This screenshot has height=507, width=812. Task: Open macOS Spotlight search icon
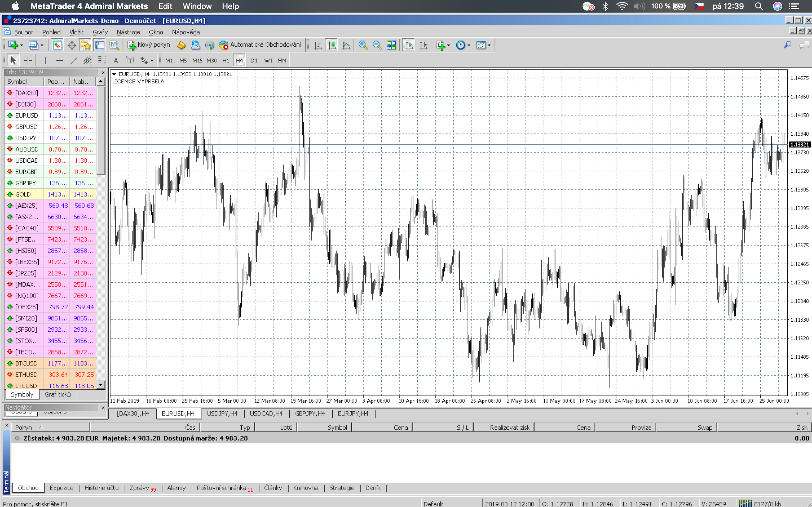(x=759, y=6)
